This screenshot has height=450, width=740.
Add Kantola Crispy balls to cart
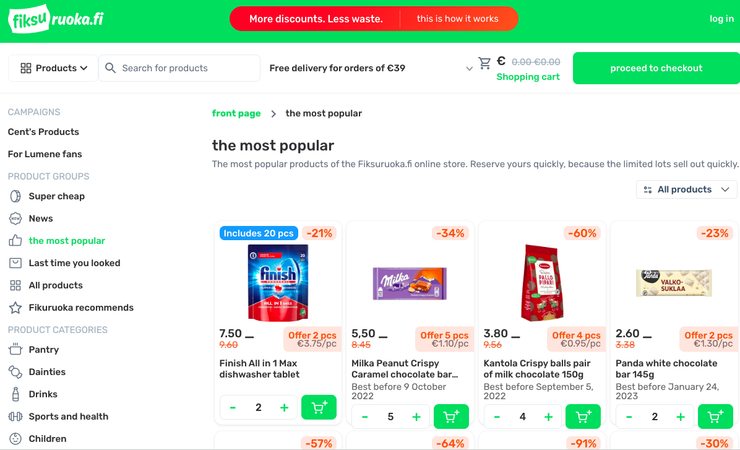point(583,417)
